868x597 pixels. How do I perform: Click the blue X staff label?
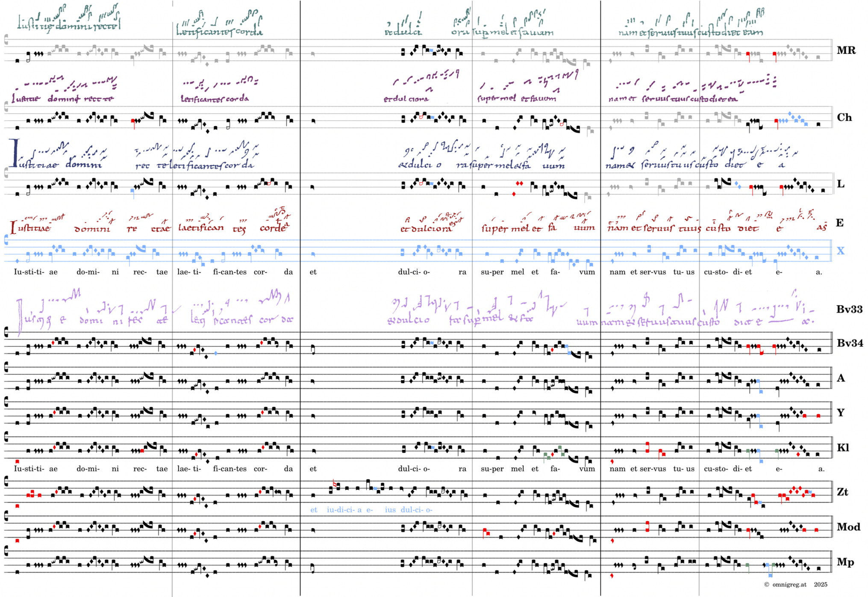(840, 251)
